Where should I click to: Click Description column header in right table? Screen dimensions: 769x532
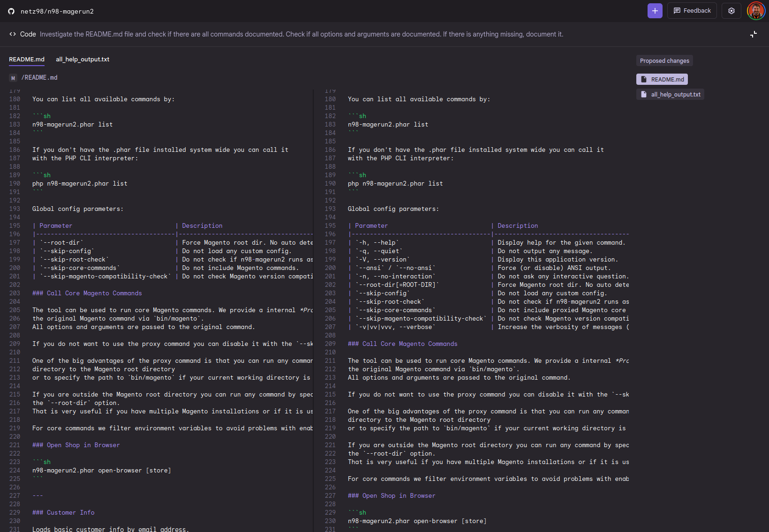(x=518, y=226)
